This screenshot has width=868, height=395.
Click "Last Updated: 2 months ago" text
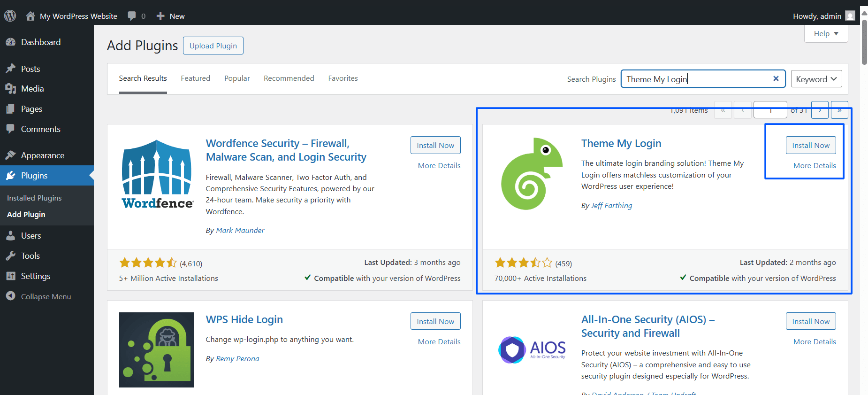click(x=788, y=263)
